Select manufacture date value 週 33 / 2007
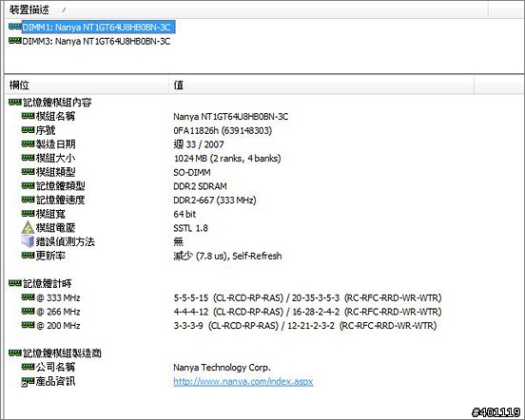The width and height of the screenshot is (525, 420). 199,144
